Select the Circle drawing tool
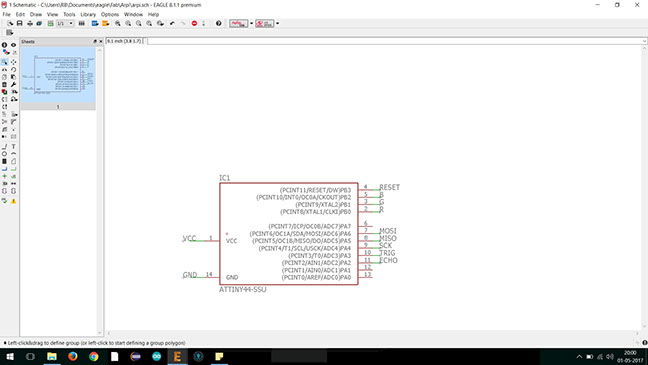The image size is (648, 365). click(x=4, y=154)
